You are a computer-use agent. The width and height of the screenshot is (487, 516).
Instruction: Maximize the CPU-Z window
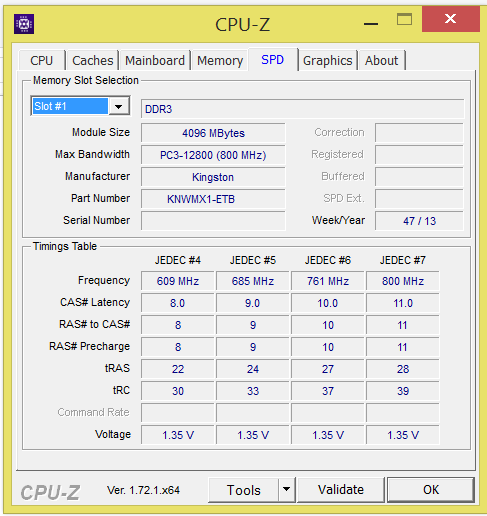coord(404,19)
